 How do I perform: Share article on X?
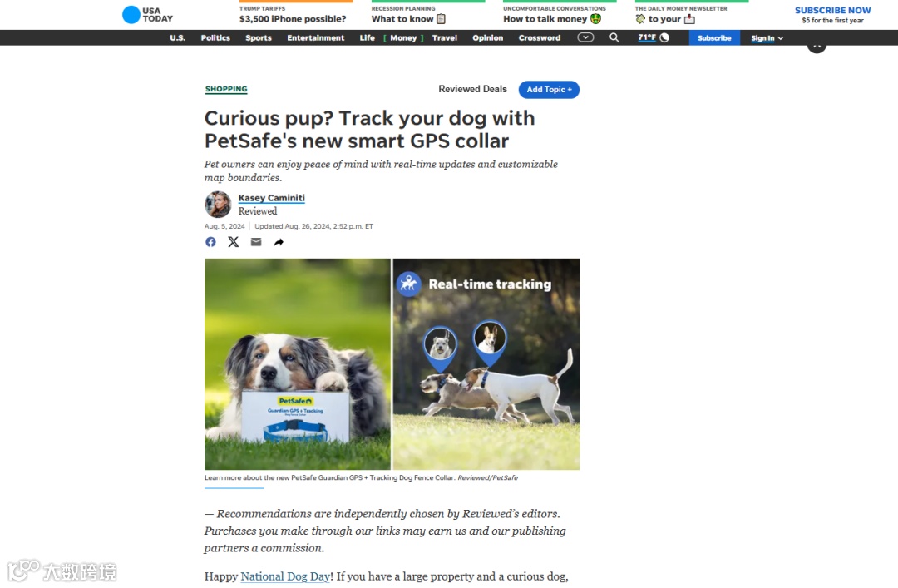(x=233, y=242)
